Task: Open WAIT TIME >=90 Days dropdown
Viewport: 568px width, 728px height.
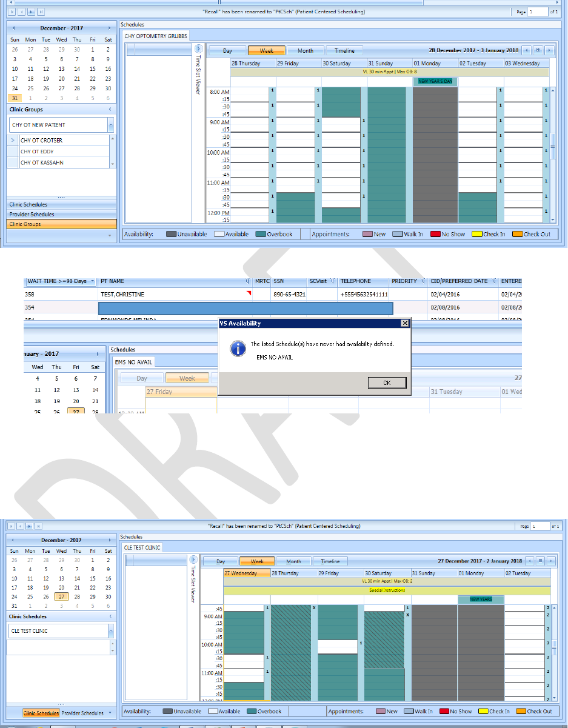Action: point(92,281)
